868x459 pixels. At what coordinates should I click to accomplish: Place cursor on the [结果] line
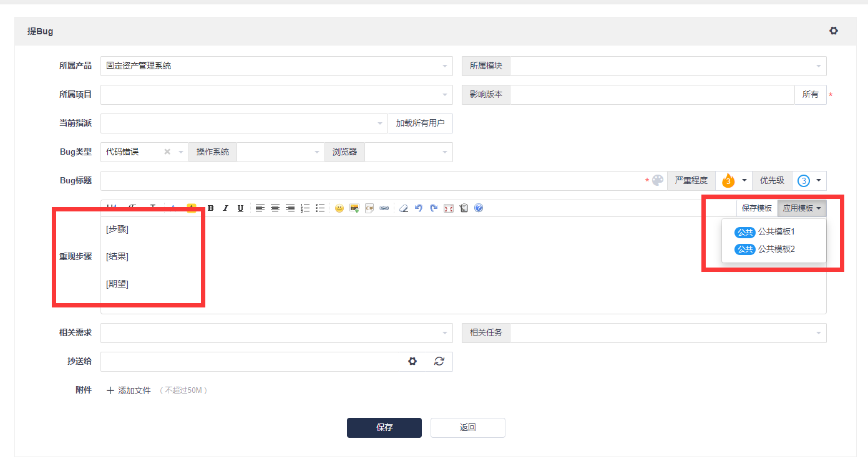[117, 257]
